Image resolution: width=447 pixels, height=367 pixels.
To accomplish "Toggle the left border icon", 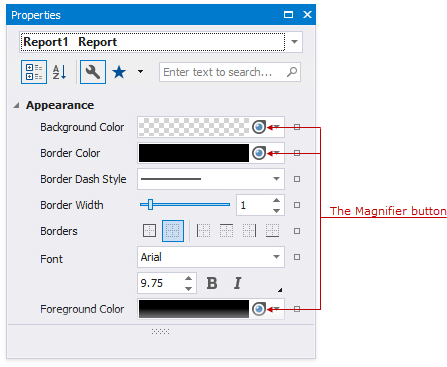I will (203, 231).
